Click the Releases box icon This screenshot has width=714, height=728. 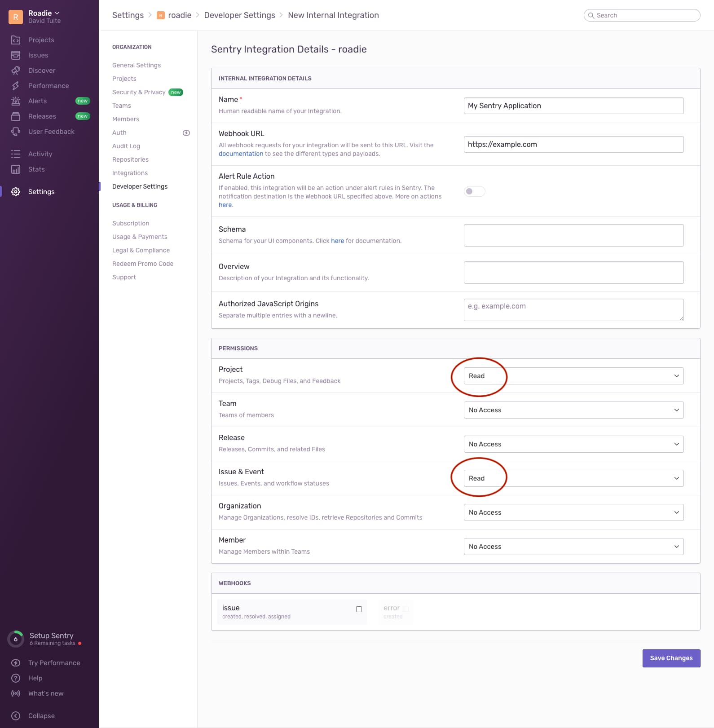point(16,116)
